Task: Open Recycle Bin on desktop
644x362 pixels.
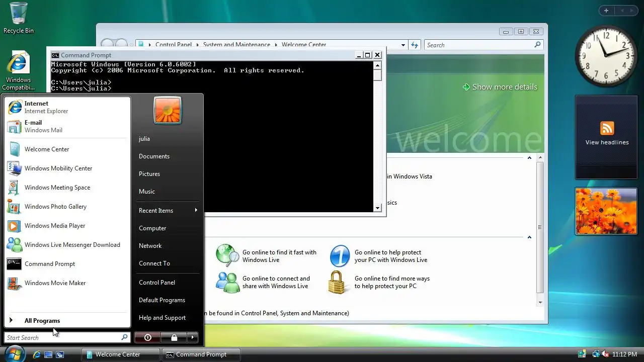Action: (19, 18)
